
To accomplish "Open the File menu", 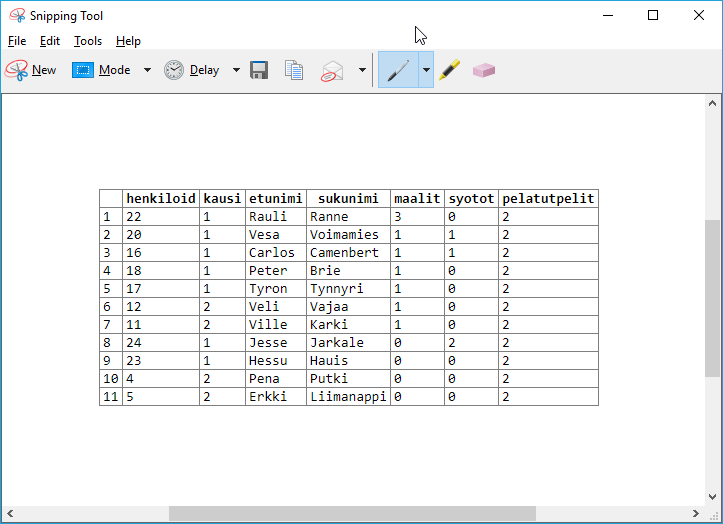I will click(x=17, y=41).
